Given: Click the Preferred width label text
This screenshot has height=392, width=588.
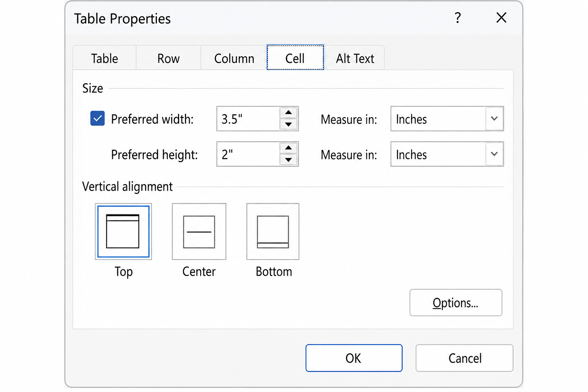Looking at the screenshot, I should click(x=152, y=119).
